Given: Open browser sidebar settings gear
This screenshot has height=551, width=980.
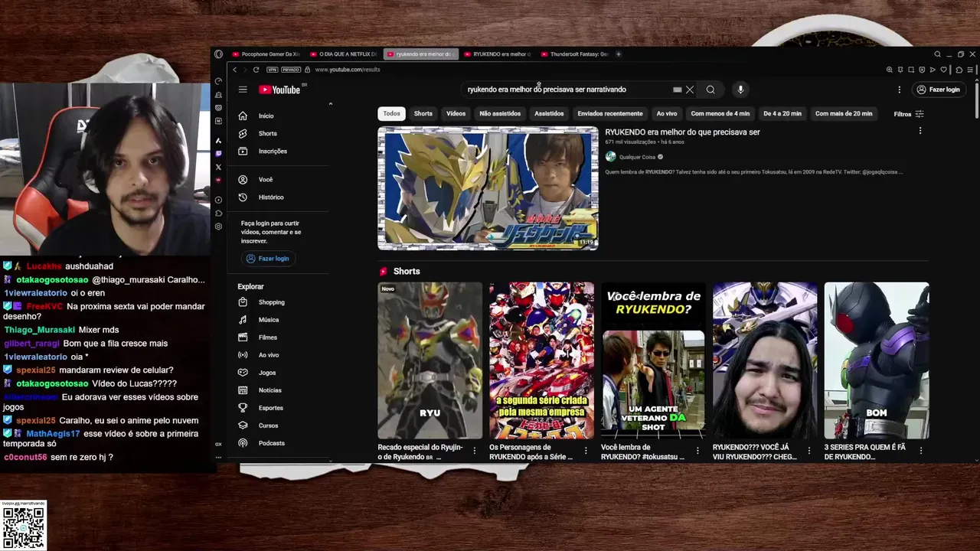Looking at the screenshot, I should click(218, 227).
